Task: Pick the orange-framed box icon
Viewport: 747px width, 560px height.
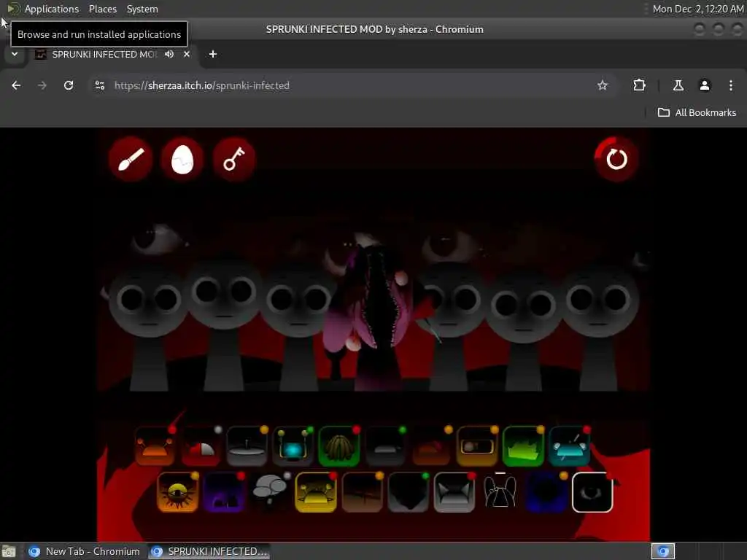Action: (477, 446)
